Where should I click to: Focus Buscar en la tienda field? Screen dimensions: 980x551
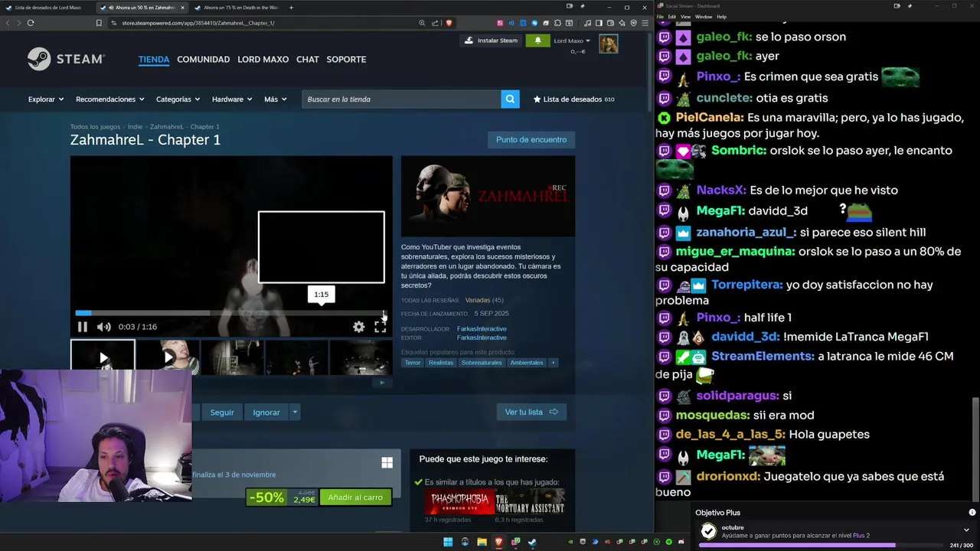(x=402, y=99)
